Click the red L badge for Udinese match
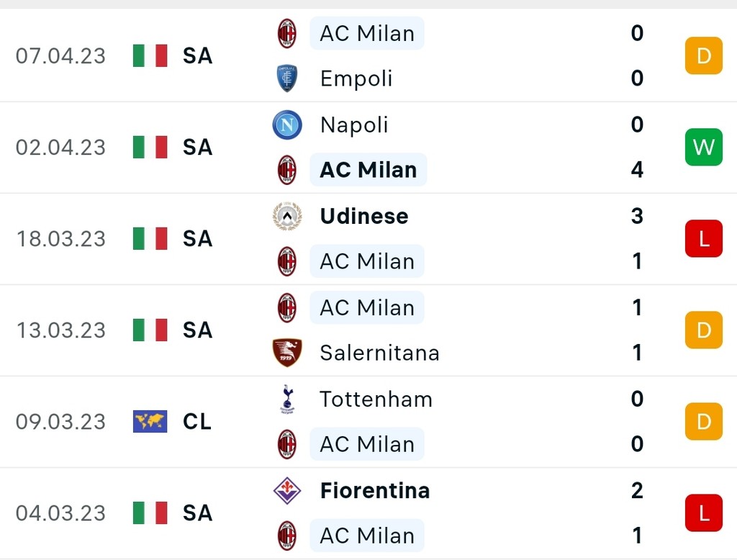Screen dimensions: 737x560 click(704, 238)
